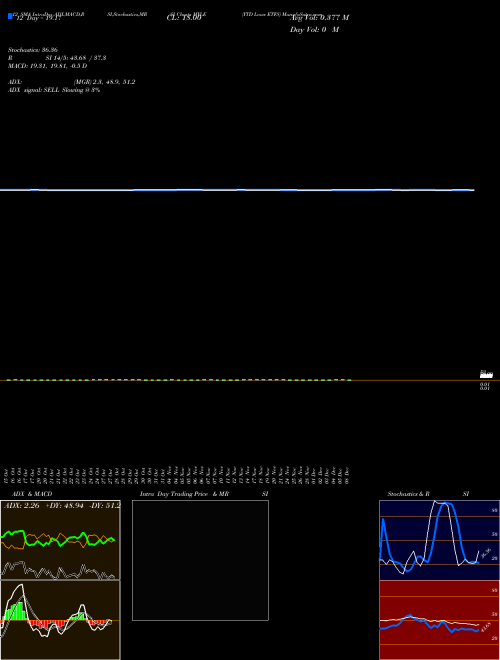500x660 pixels.
Task: Select the 'Avg Vol: 0.377 M' text
Action: pyautogui.click(x=319, y=17)
